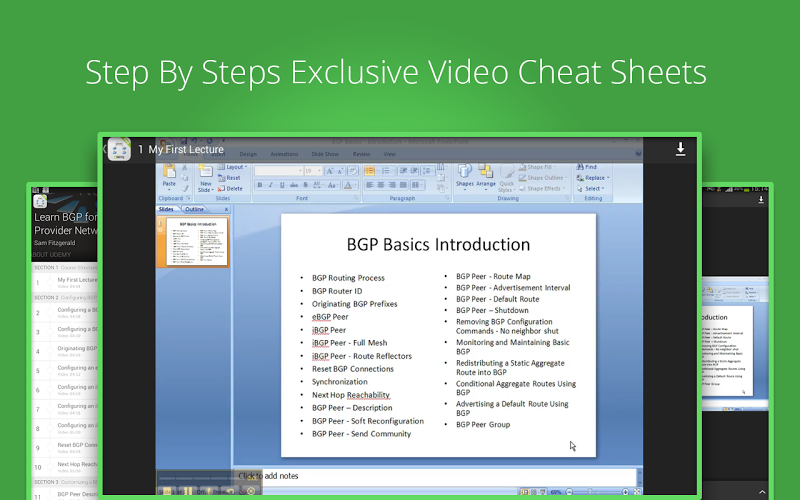Open 'My First Lecture' row in course list
The width and height of the screenshot is (800, 500).
[x=65, y=282]
